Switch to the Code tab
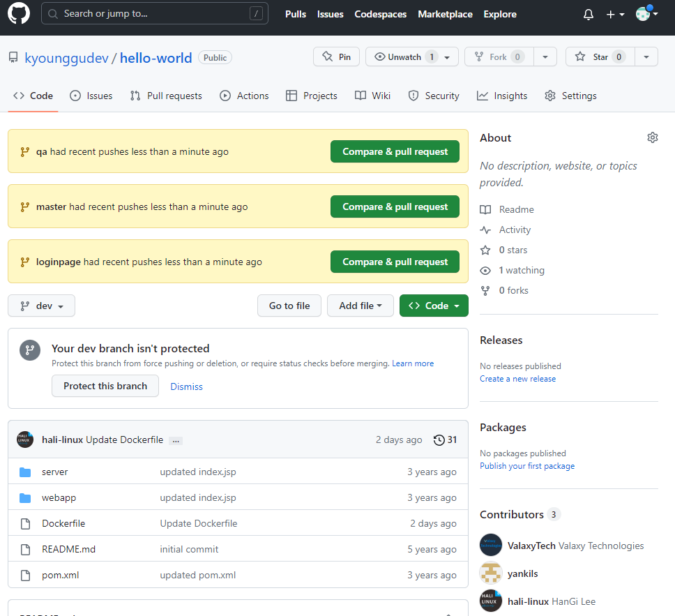This screenshot has width=675, height=616. point(33,96)
